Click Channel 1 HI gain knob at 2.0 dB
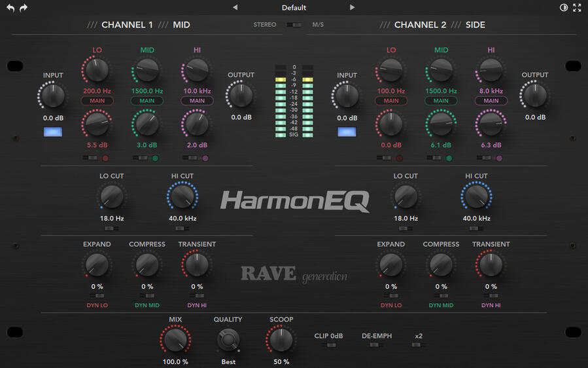588x368 pixels. tap(198, 124)
